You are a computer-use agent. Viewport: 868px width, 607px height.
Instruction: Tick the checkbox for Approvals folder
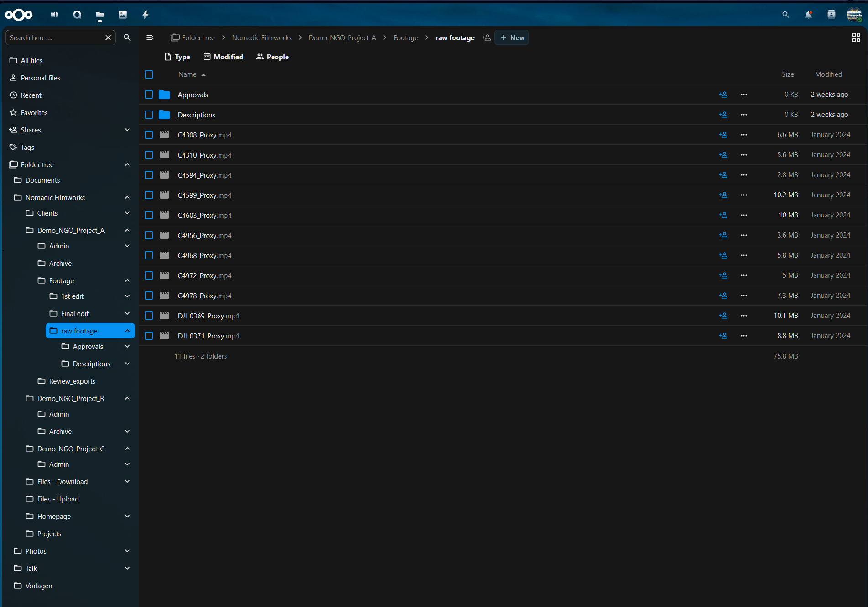(x=149, y=95)
